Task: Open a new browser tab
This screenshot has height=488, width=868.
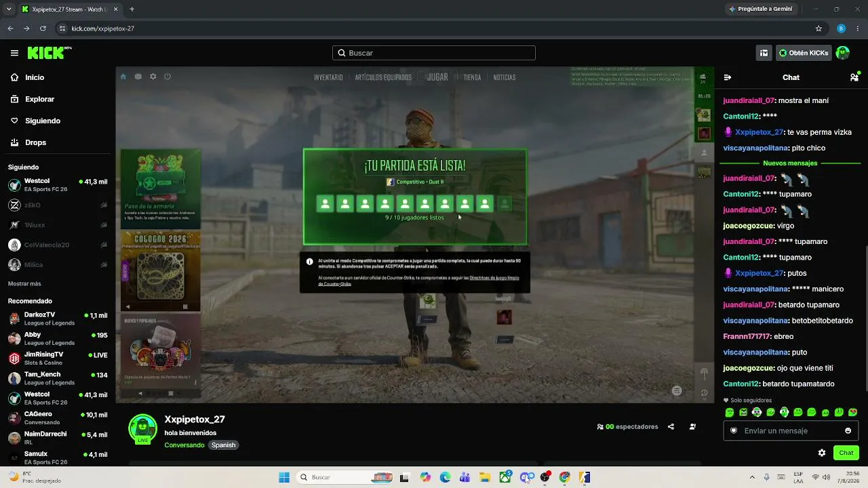Action: (132, 9)
